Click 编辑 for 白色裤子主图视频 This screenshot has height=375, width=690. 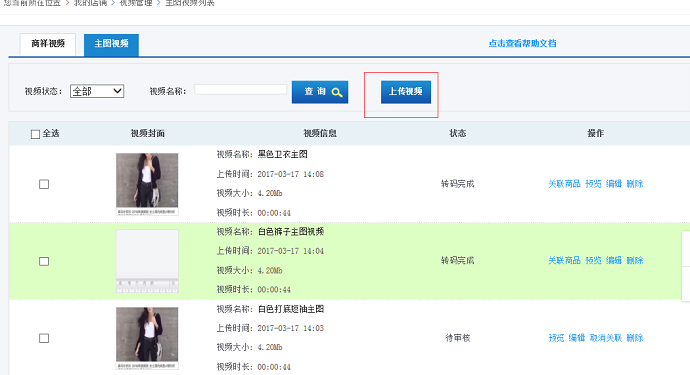pyautogui.click(x=614, y=261)
